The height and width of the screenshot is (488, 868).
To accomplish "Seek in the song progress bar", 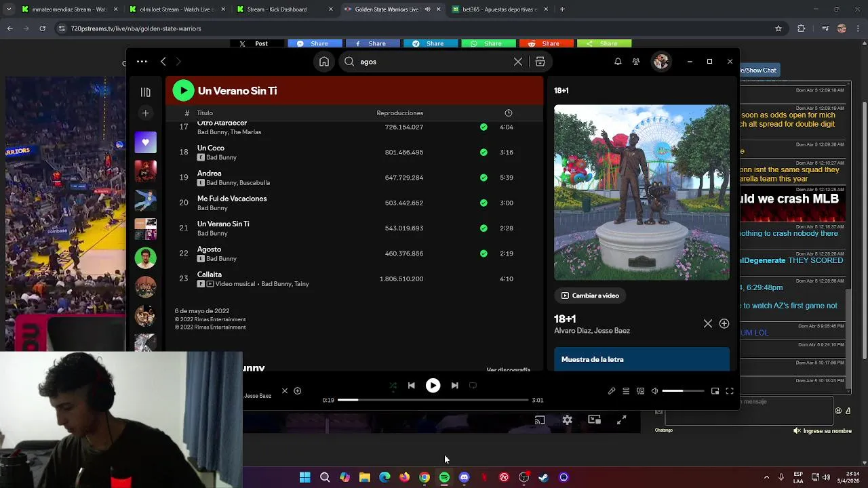I will (433, 400).
